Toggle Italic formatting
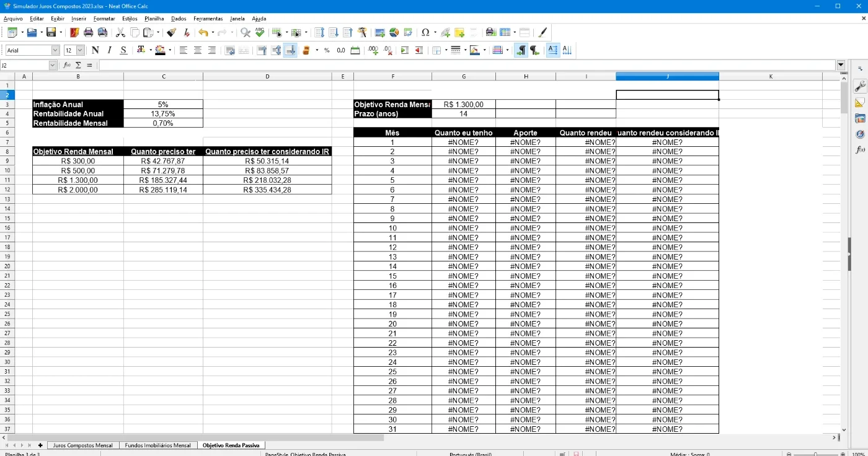Image resolution: width=868 pixels, height=456 pixels. point(109,50)
